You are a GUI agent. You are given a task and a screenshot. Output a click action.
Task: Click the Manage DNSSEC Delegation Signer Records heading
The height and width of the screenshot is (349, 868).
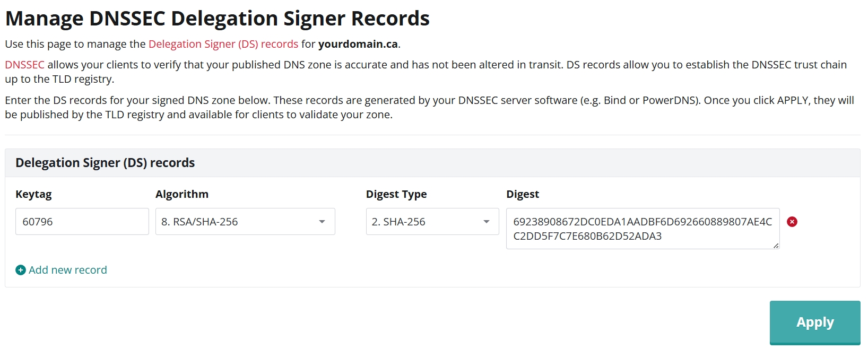(x=217, y=19)
